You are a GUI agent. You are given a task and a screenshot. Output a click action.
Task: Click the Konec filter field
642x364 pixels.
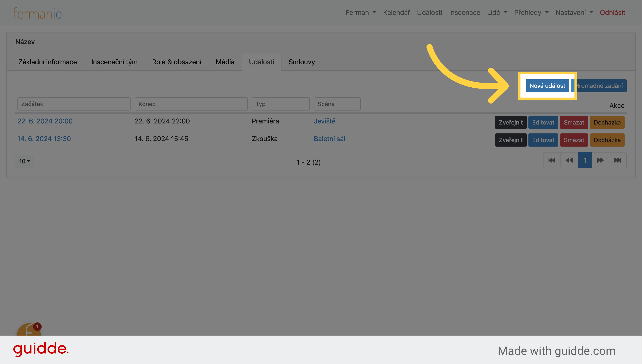(191, 104)
